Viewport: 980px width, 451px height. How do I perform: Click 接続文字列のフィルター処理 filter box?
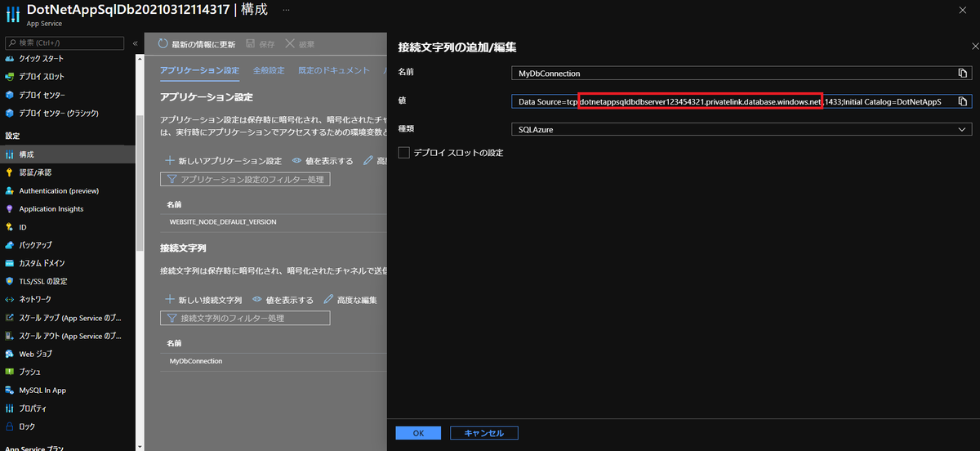(x=245, y=318)
